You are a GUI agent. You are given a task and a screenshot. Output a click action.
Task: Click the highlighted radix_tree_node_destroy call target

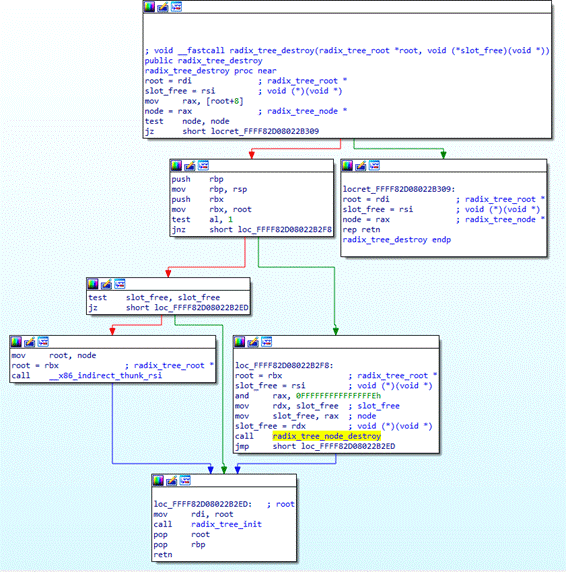(326, 436)
